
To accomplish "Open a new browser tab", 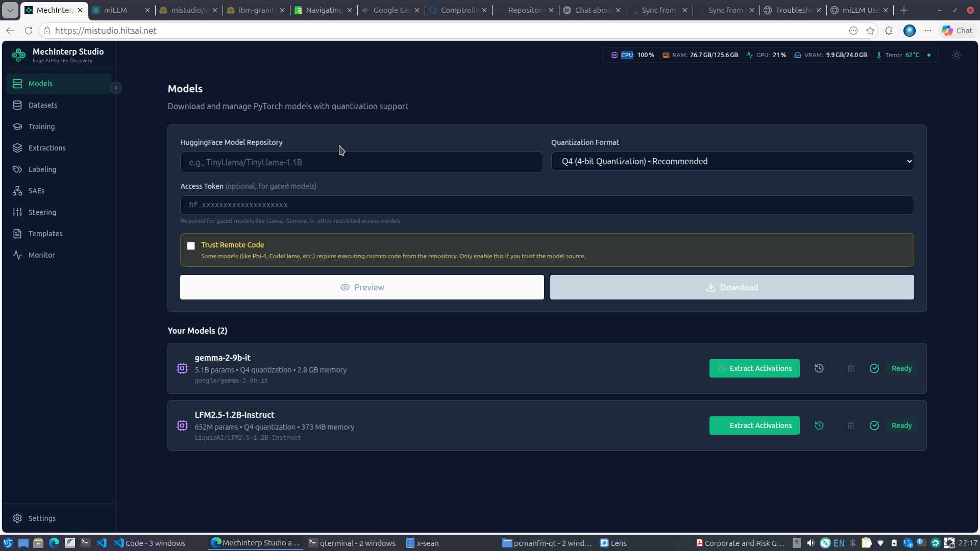I will tap(904, 10).
